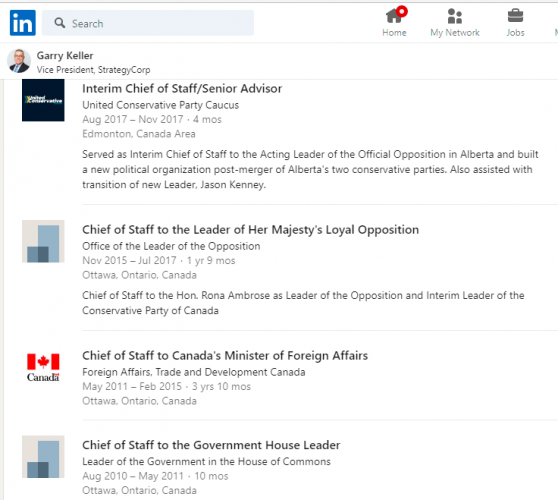558x500 pixels.
Task: Click the United Conservative Party logo
Action: (43, 100)
